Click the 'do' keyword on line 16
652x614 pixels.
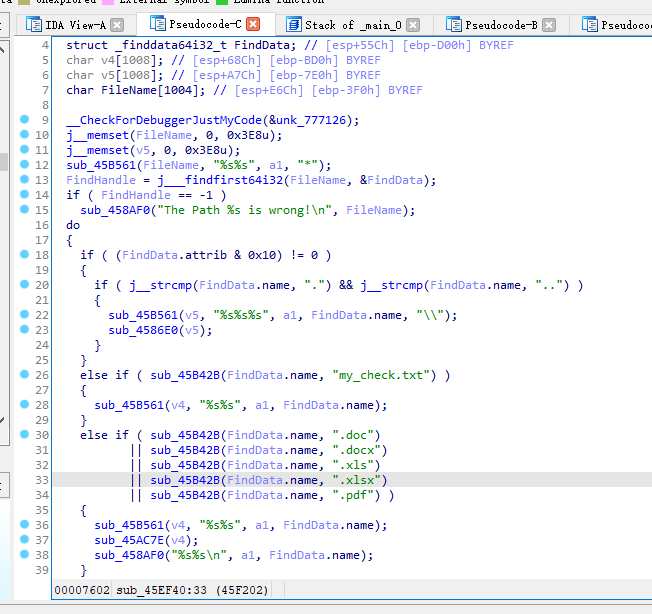point(73,225)
